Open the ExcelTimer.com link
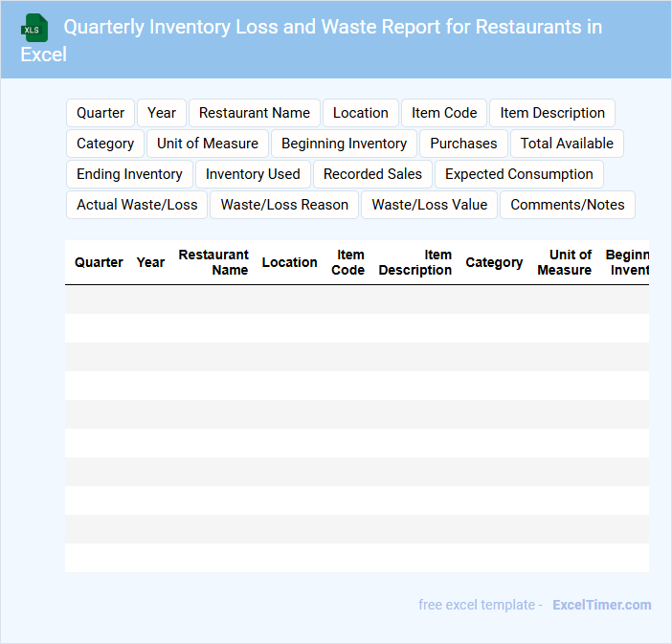Viewport: 672px width, 644px height. pyautogui.click(x=602, y=605)
